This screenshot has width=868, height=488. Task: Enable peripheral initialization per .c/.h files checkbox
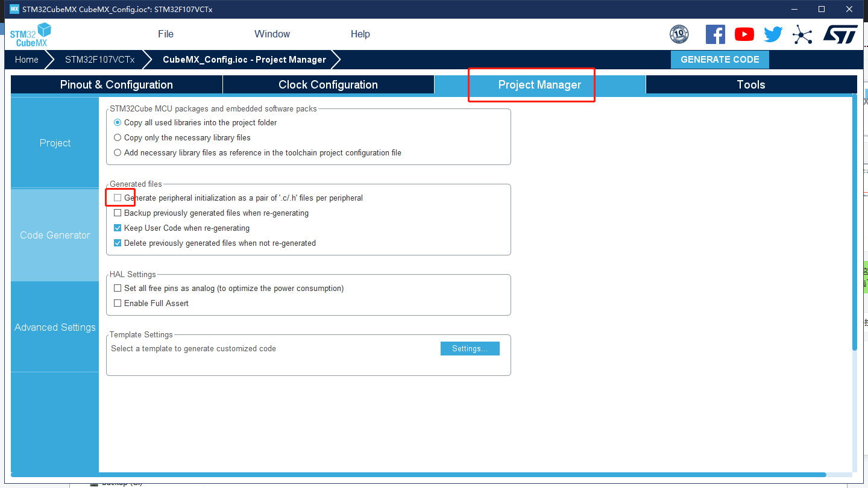point(118,198)
